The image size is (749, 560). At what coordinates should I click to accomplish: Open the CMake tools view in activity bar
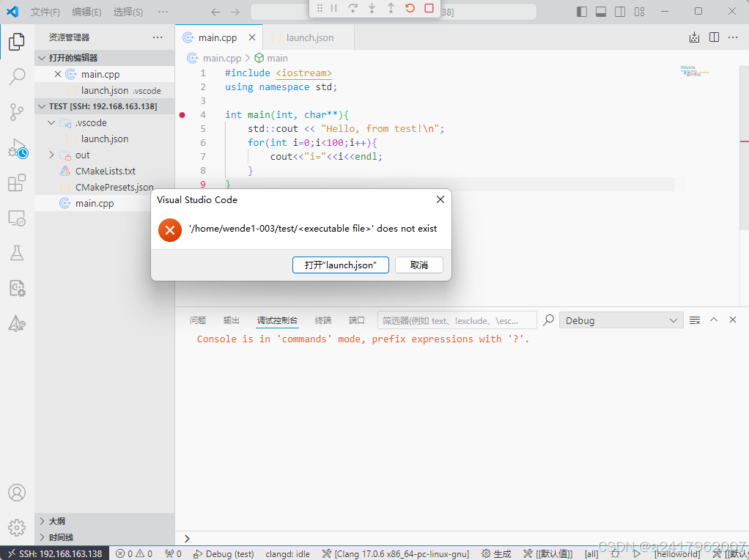tap(17, 324)
